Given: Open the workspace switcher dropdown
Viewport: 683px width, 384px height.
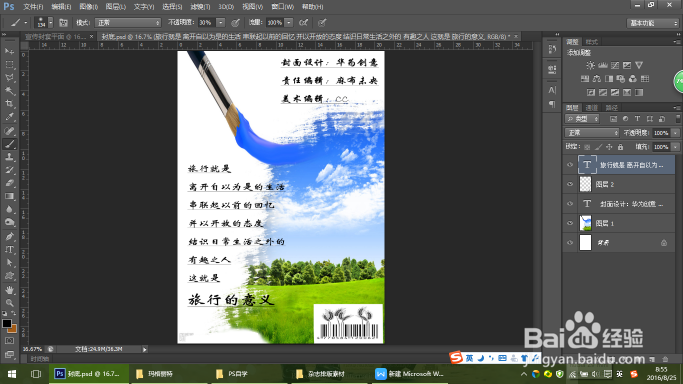Looking at the screenshot, I should (653, 23).
